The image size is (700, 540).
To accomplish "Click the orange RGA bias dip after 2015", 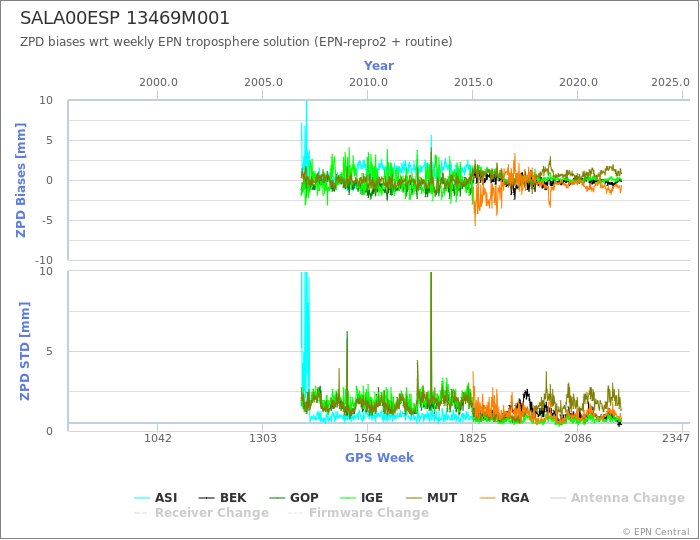I will click(475, 214).
